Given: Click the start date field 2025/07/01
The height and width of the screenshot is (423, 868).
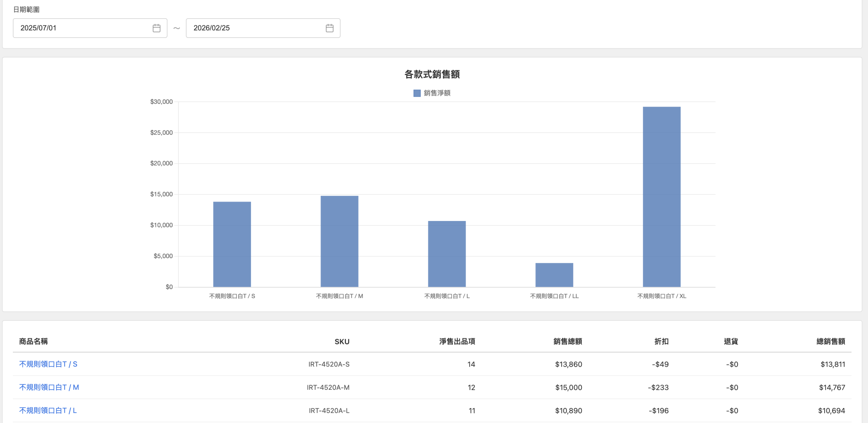Looking at the screenshot, I should point(81,28).
